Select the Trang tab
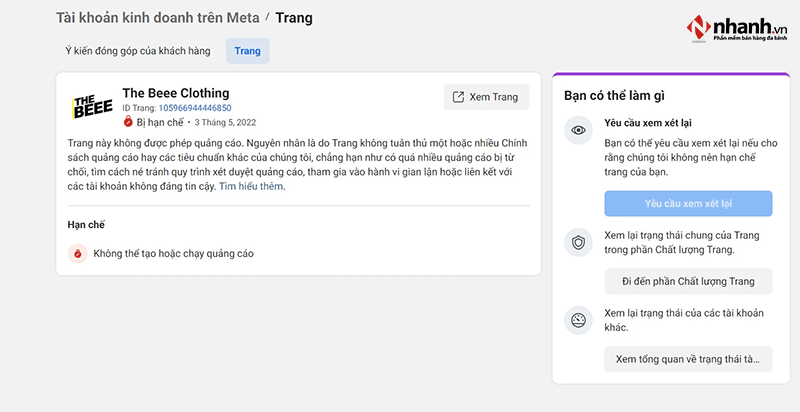The height and width of the screenshot is (412, 800). point(247,51)
